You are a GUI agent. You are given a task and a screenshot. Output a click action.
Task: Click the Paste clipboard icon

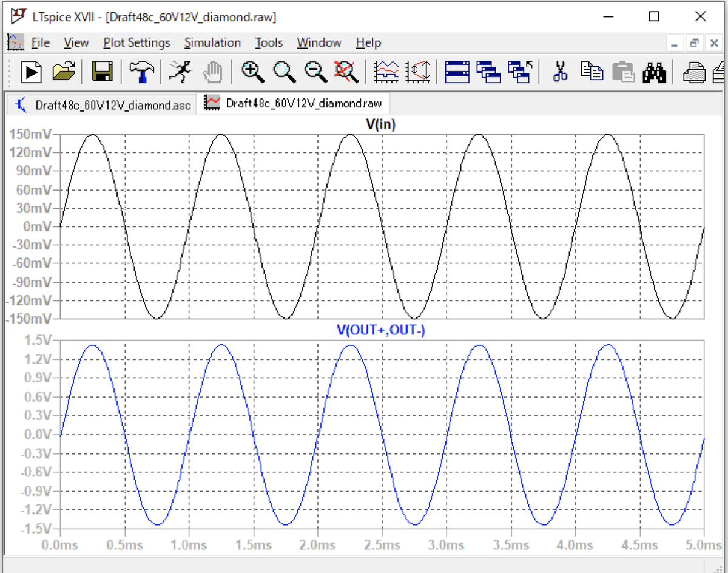point(623,72)
